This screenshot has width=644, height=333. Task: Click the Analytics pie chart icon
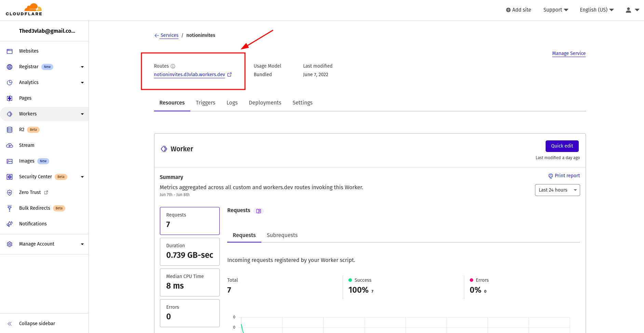pyautogui.click(x=10, y=83)
